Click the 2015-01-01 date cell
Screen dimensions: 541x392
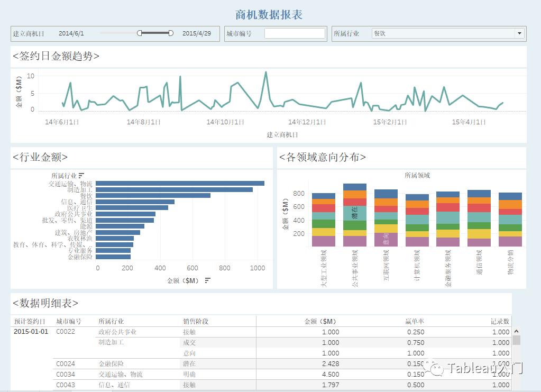point(31,332)
